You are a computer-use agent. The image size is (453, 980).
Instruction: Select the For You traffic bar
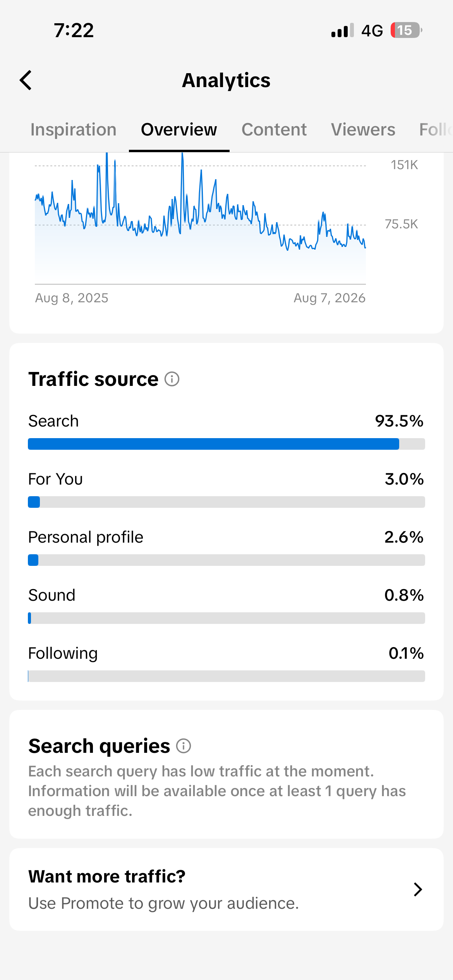coord(226,502)
